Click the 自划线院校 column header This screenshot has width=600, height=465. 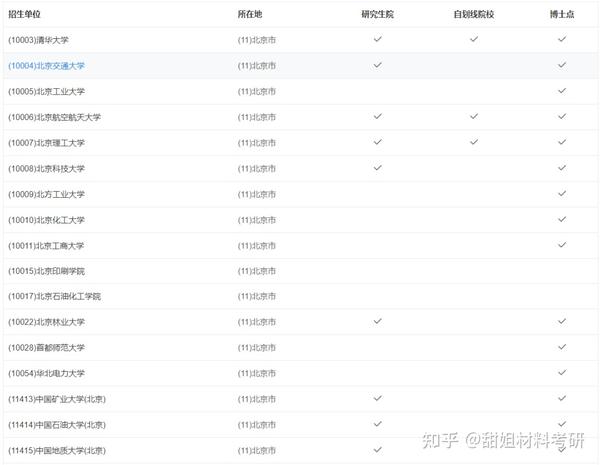474,14
